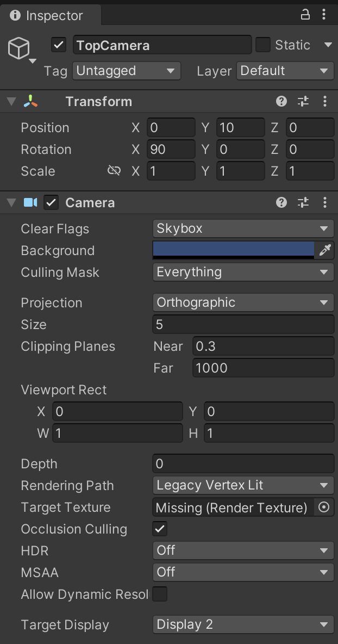Pick background color with the eyedropper
338x644 pixels.
point(324,250)
